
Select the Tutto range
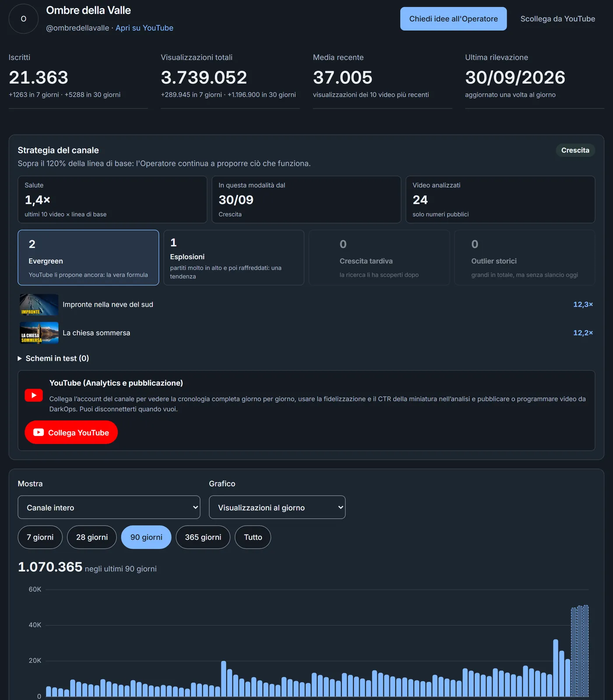[x=253, y=537]
